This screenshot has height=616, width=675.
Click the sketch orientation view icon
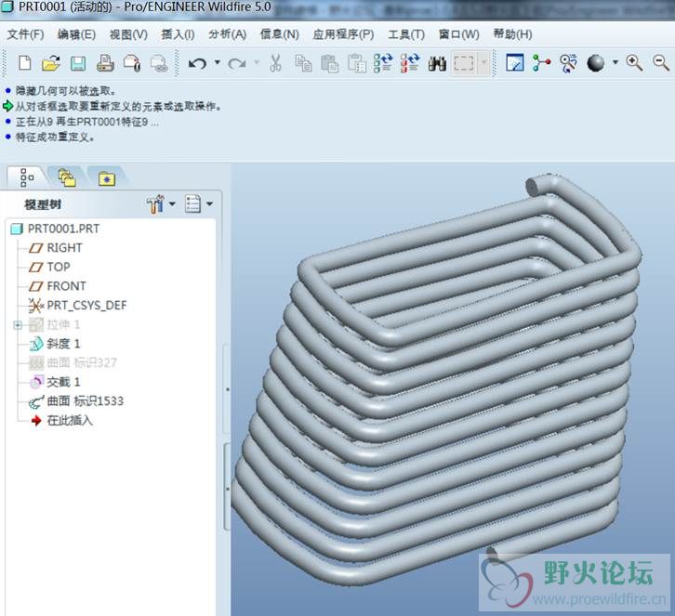coord(515,63)
